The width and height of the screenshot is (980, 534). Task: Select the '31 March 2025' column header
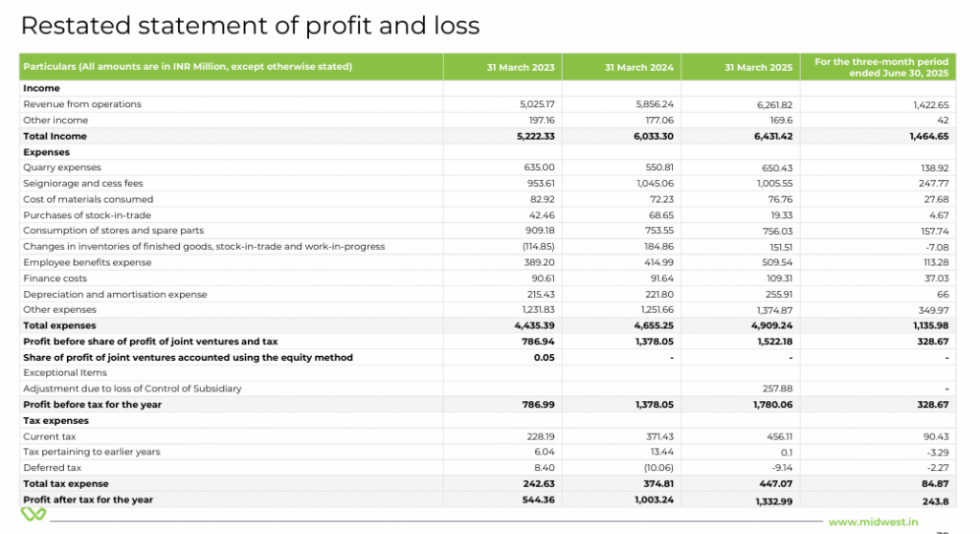click(760, 67)
